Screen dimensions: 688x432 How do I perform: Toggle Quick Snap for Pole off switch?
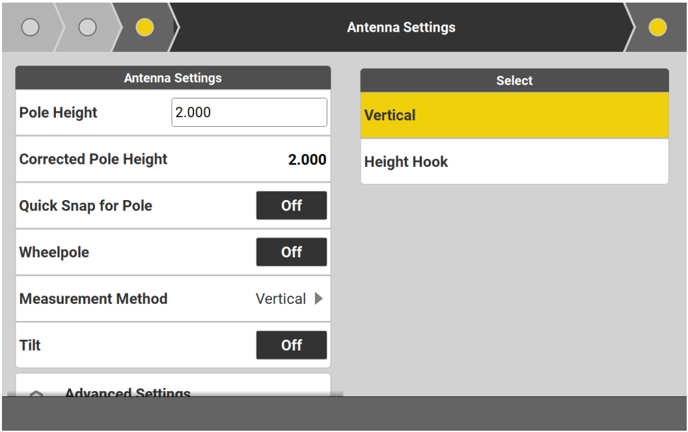click(291, 205)
